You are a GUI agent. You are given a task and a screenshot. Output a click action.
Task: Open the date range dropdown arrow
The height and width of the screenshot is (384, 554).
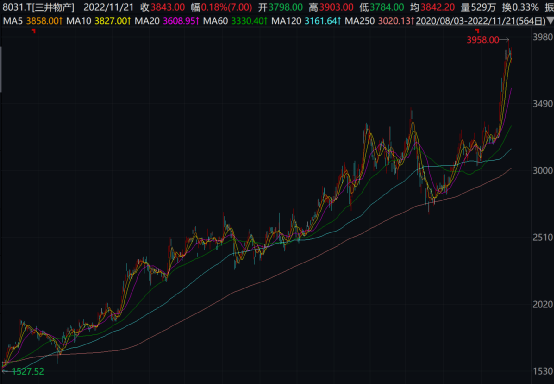(550, 21)
